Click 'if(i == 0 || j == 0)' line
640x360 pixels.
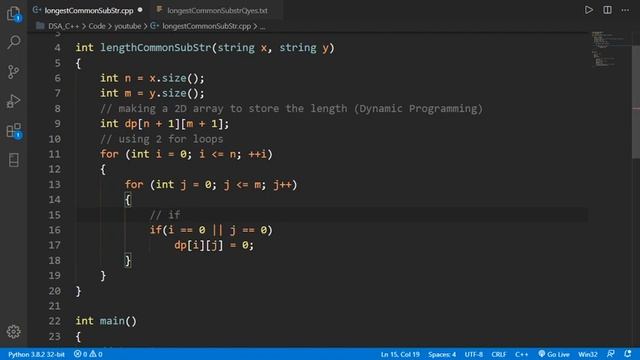pos(211,230)
